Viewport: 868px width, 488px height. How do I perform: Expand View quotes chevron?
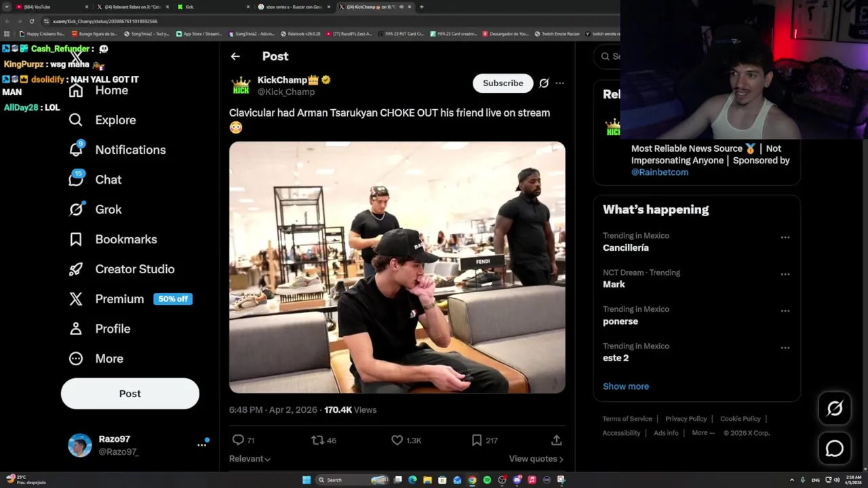coord(561,460)
